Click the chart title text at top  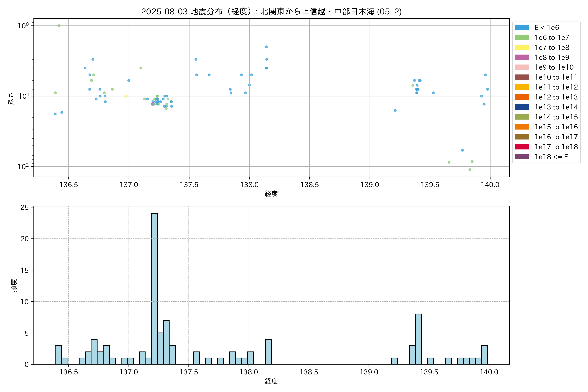tap(271, 11)
